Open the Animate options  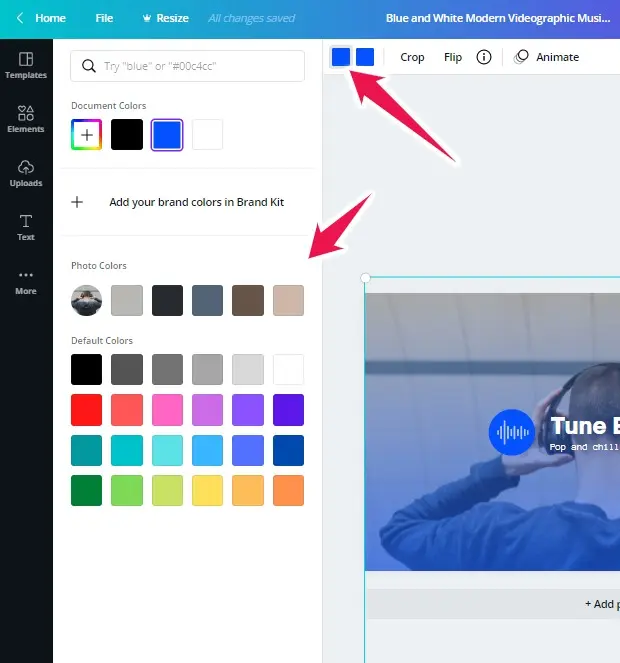[x=547, y=57]
